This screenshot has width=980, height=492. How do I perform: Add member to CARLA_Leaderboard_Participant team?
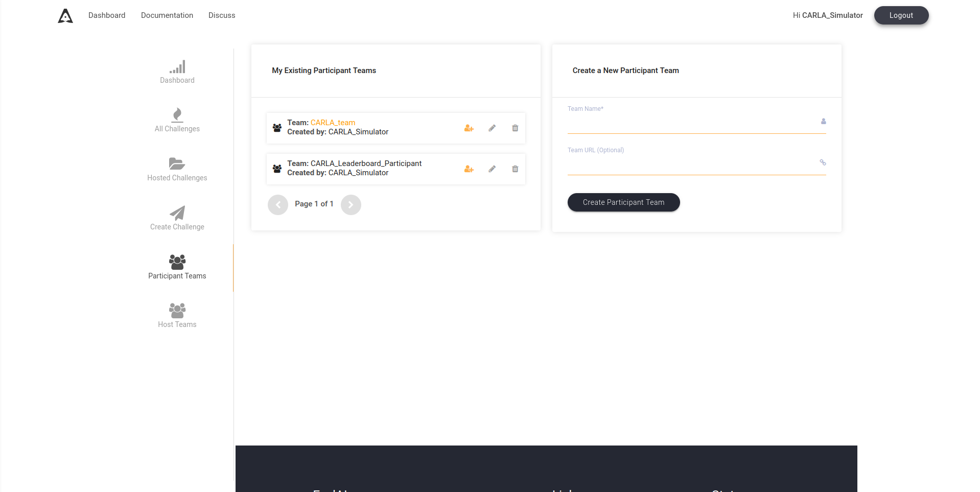(x=469, y=169)
